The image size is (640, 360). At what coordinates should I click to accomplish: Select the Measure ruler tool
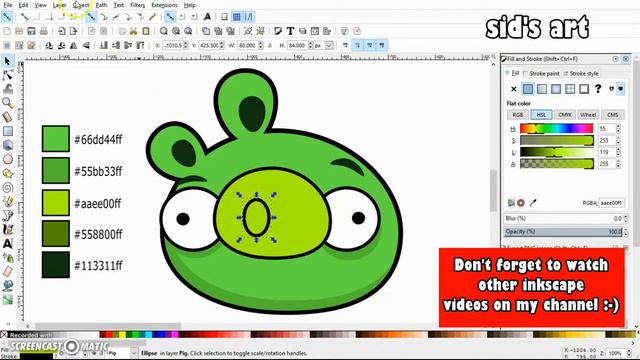click(7, 117)
